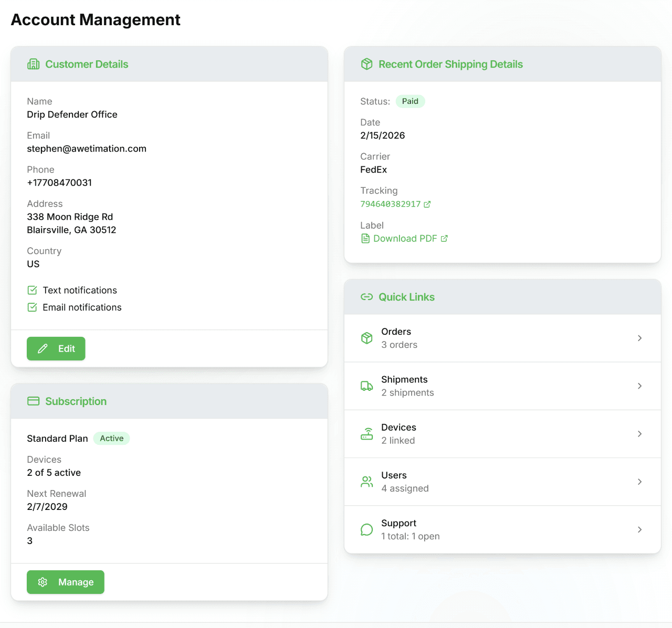Viewport: 672px width, 628px height.
Task: Click the link icon next to Quick Links
Action: (367, 296)
